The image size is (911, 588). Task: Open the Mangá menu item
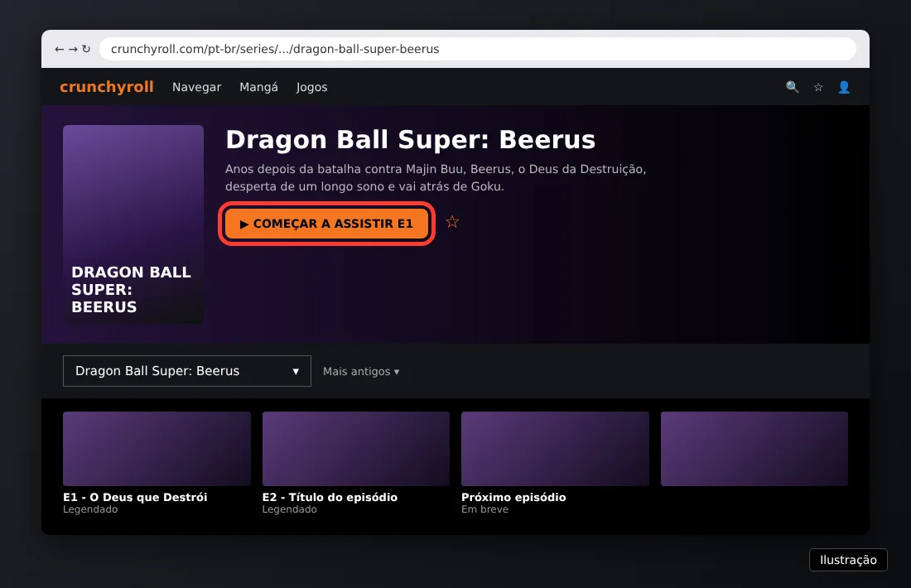pyautogui.click(x=258, y=87)
